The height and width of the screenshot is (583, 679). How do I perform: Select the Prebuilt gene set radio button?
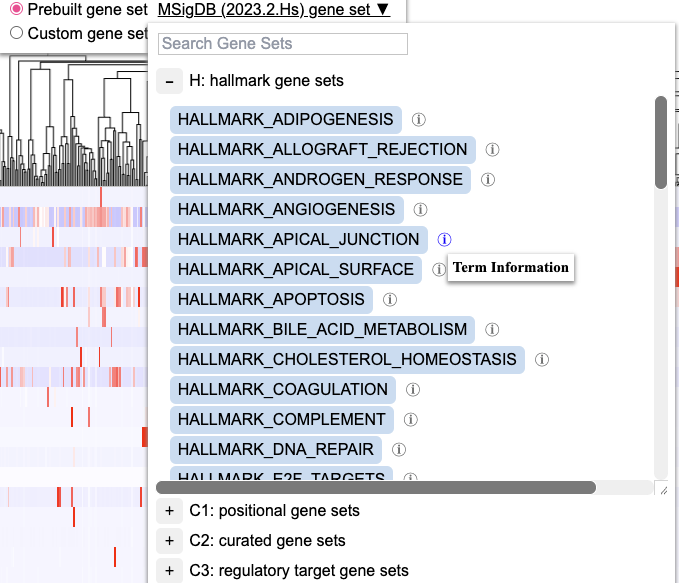click(x=16, y=9)
